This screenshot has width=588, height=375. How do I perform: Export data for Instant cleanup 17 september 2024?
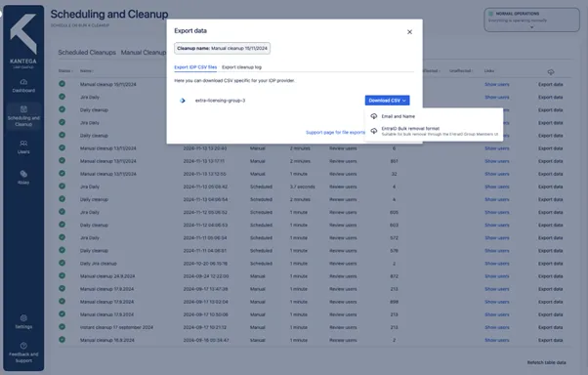(551, 327)
